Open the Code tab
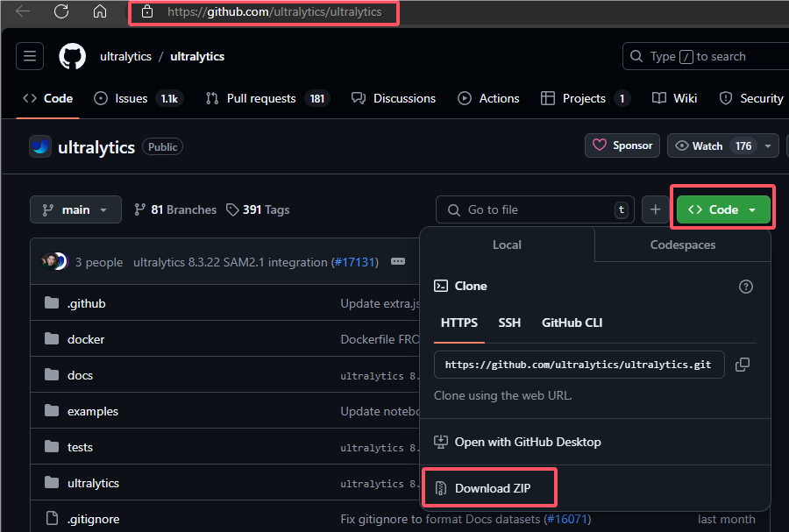789x532 pixels. [48, 98]
